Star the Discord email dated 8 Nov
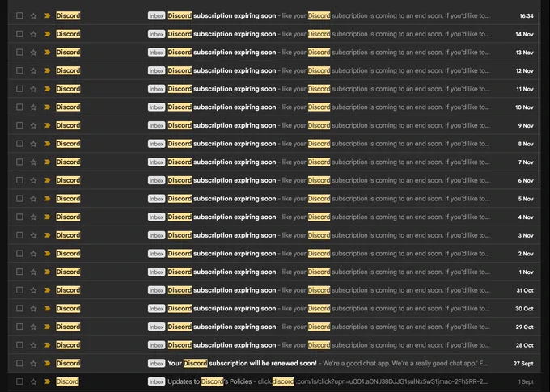 click(33, 144)
